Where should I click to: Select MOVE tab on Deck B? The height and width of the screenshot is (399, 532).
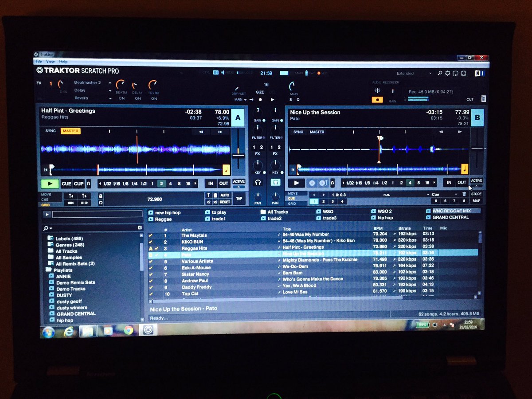[293, 193]
